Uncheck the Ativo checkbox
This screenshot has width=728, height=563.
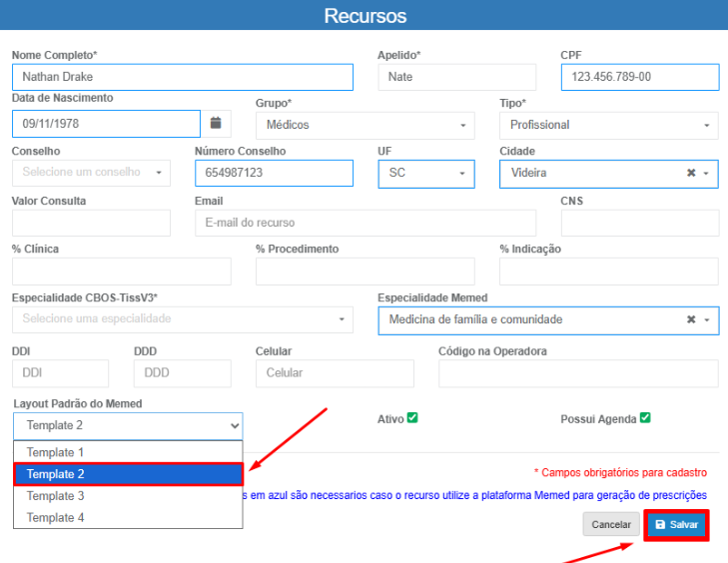[411, 418]
